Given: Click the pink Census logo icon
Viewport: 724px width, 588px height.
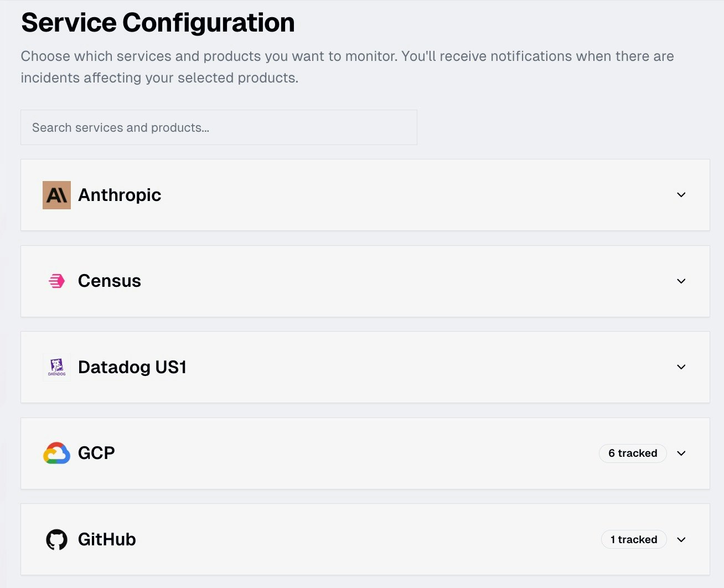Looking at the screenshot, I should (56, 281).
